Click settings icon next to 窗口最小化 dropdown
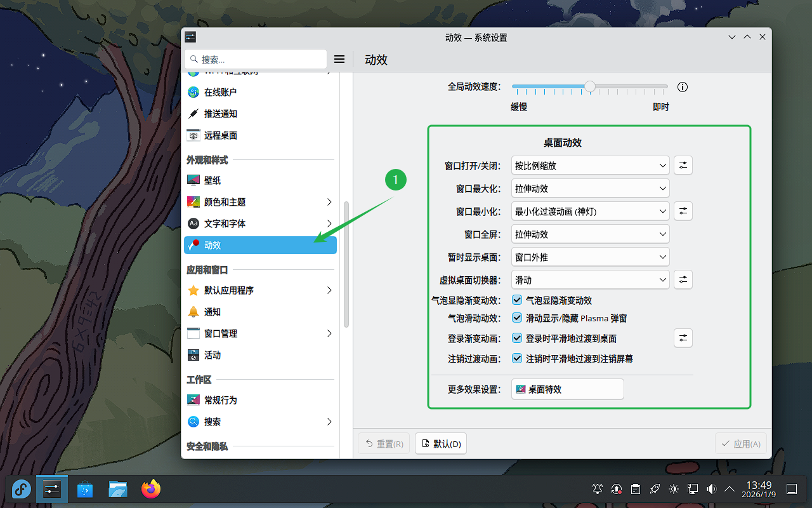 click(x=683, y=211)
